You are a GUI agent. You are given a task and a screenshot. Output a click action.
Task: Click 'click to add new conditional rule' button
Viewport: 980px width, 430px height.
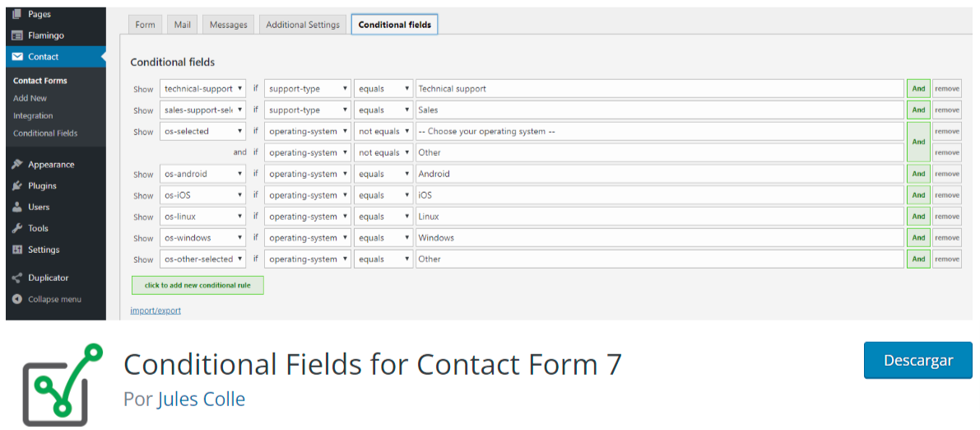point(197,285)
